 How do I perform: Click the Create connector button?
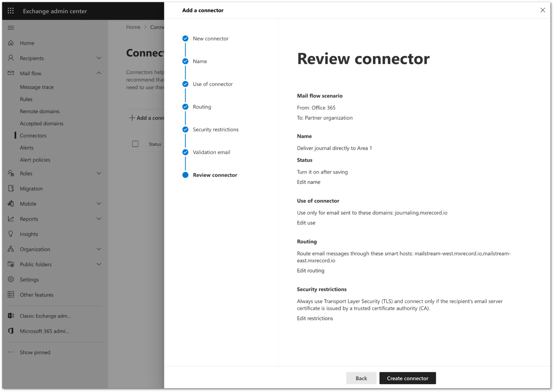click(407, 378)
